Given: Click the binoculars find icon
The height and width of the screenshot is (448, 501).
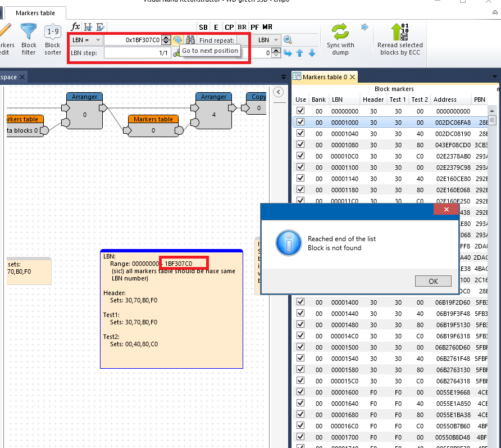Looking at the screenshot, I should [190, 40].
